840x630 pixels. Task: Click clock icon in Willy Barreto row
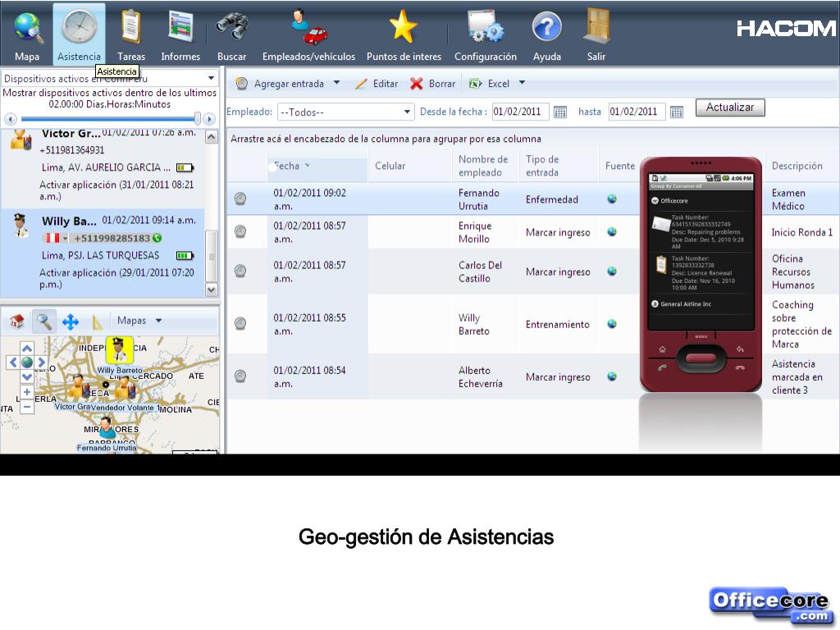tap(240, 323)
